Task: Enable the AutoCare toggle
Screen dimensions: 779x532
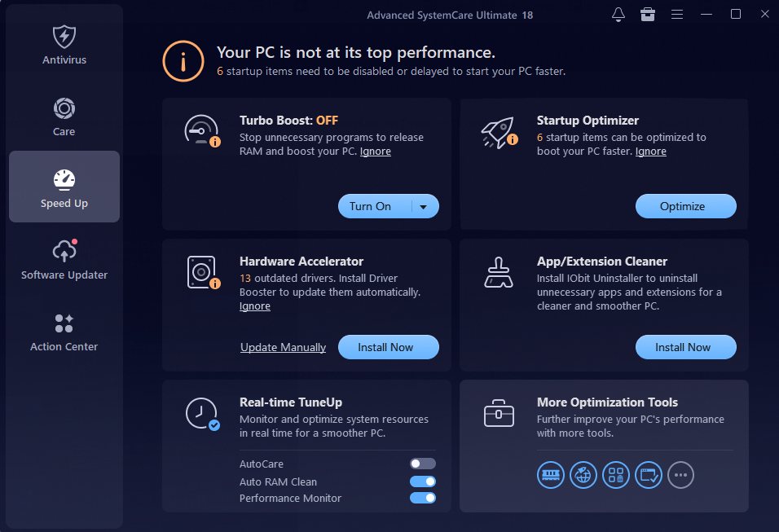Action: [423, 464]
